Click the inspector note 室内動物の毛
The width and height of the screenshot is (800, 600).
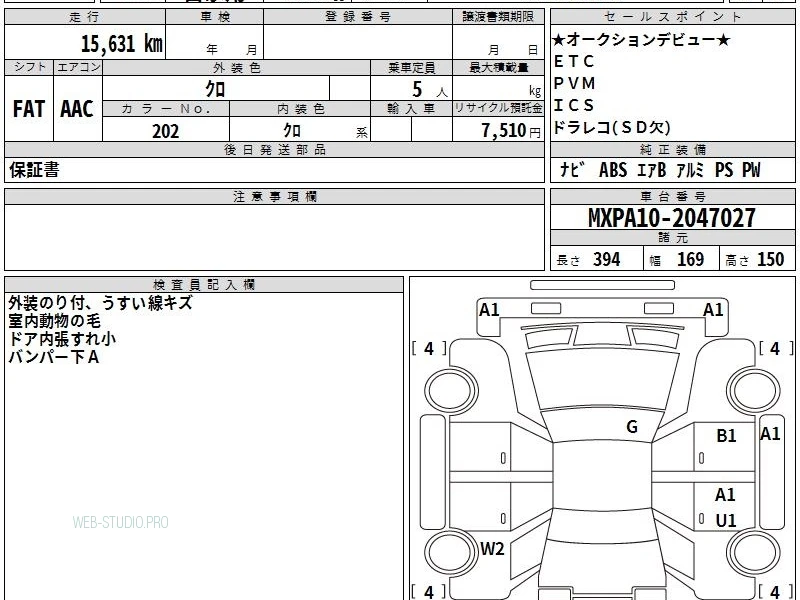coord(55,321)
